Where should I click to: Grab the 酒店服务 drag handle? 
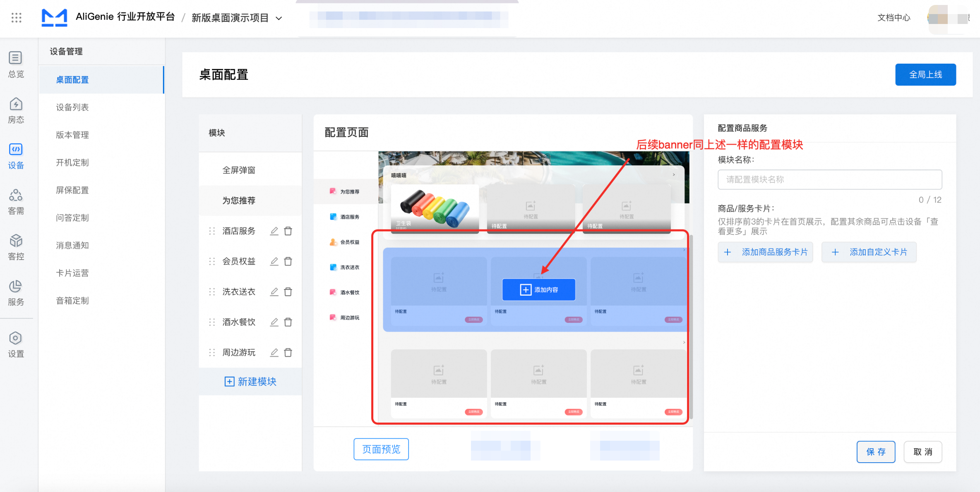[212, 231]
